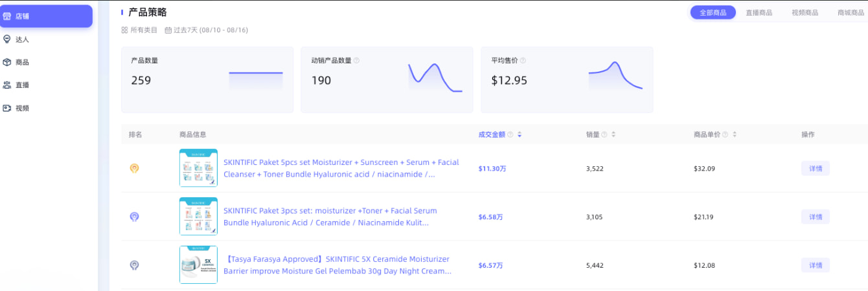Click the 259 product count value
Viewport: 868px width, 291px height.
pos(141,80)
